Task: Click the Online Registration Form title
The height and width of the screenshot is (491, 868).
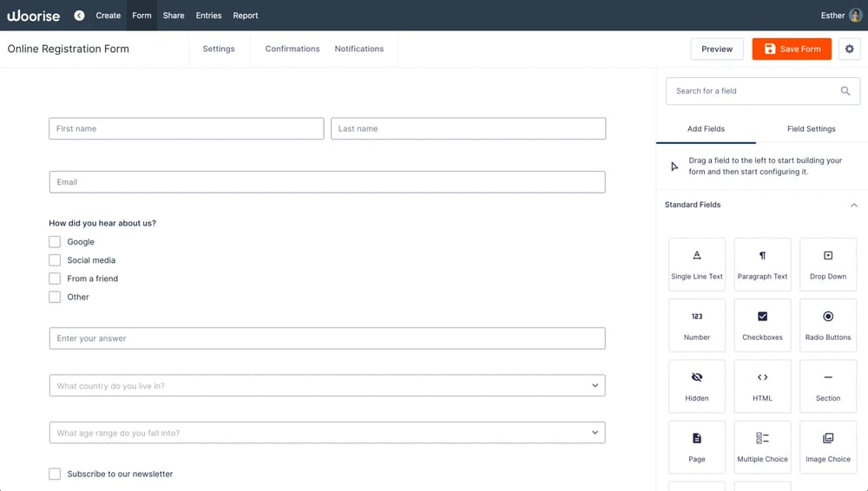Action: (x=68, y=49)
